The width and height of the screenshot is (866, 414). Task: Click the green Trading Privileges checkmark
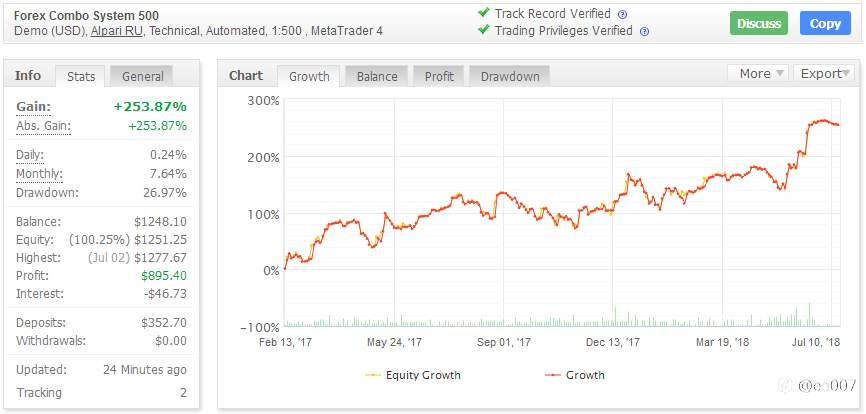[484, 30]
